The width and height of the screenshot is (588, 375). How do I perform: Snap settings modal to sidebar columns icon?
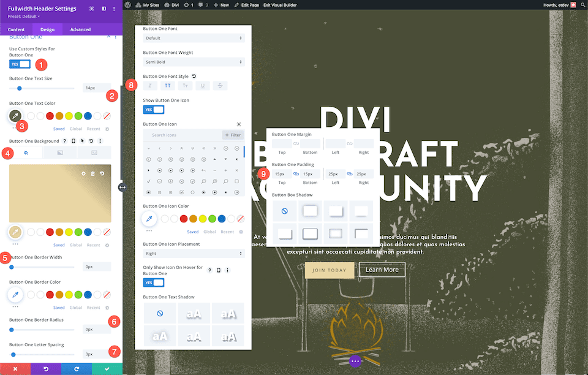coord(104,9)
